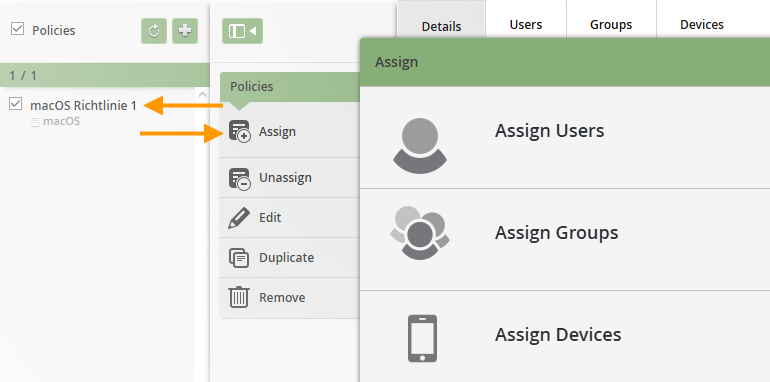Screen dimensions: 770x382
Task: Collapse the sidebar with panel toggle button
Action: point(242,31)
